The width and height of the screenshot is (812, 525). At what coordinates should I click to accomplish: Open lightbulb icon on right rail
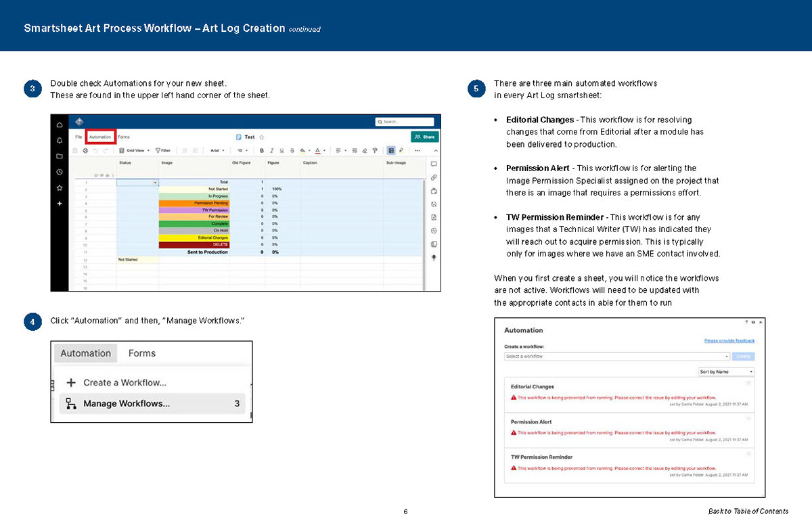[434, 257]
